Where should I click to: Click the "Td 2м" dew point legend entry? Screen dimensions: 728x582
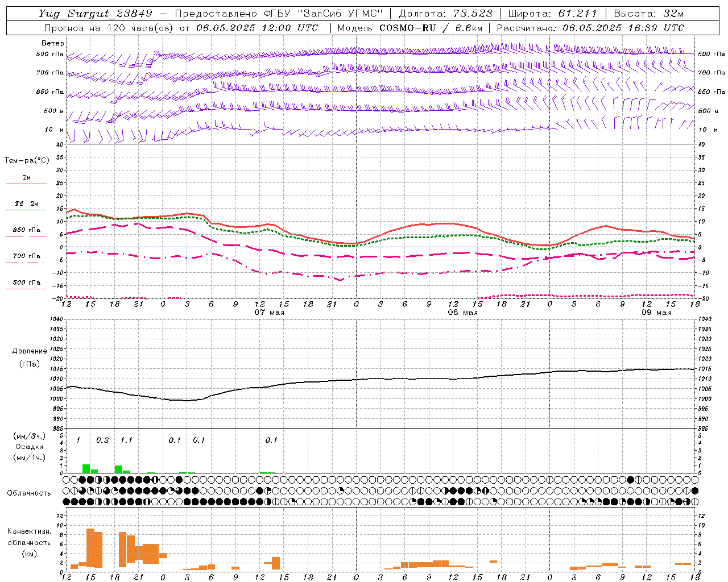coord(27,203)
